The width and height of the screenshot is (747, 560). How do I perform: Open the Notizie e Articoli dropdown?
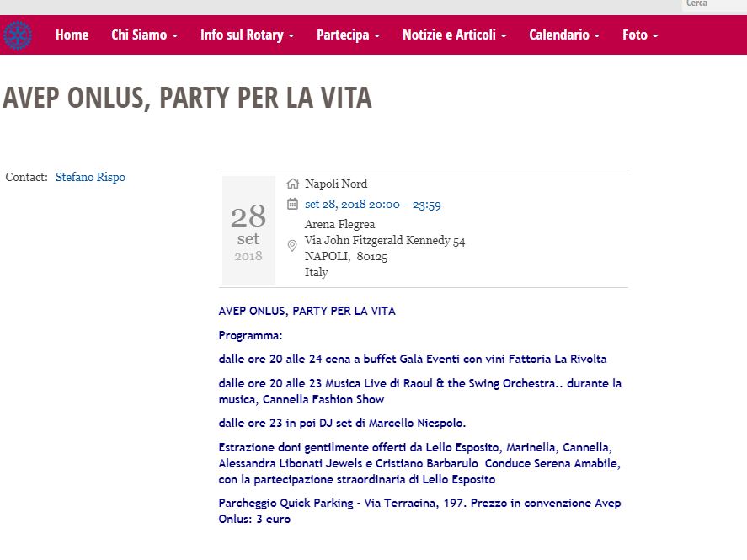[x=454, y=35]
